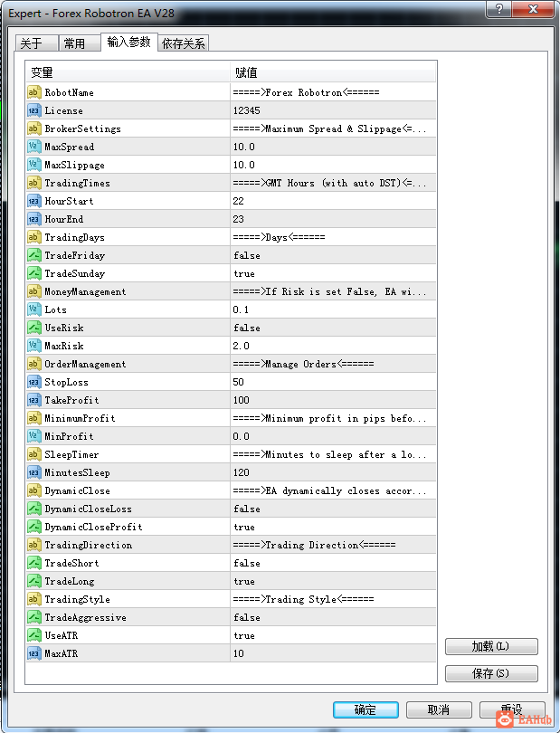
Task: Select the 输入参数 tab
Action: [x=129, y=42]
